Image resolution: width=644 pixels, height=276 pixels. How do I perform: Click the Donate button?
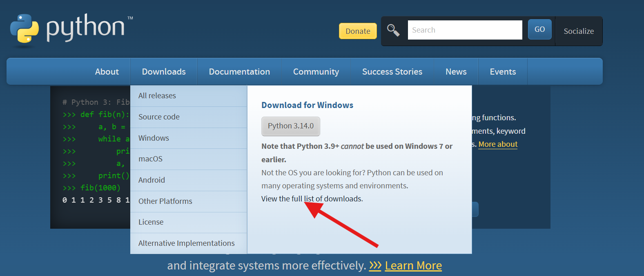point(358,31)
